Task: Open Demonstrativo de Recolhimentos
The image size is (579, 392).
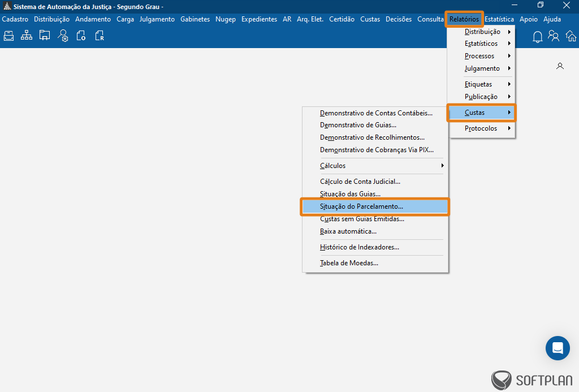Action: tap(375, 137)
